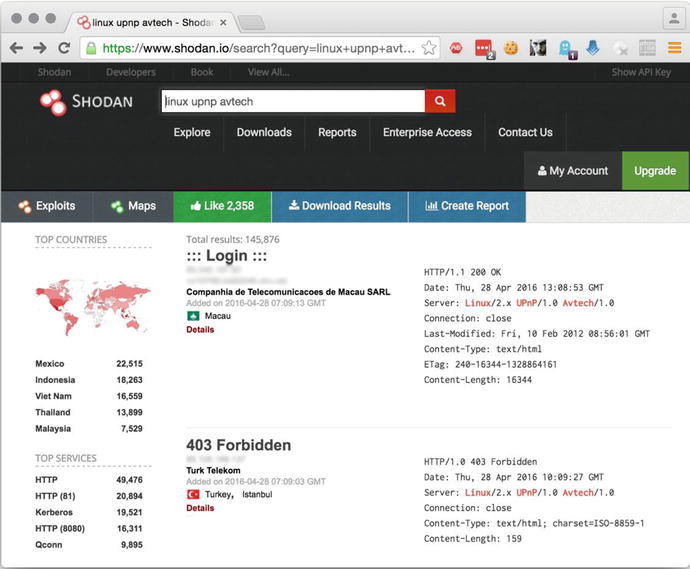Open the Chrome user profile icon
The width and height of the screenshot is (690, 569).
pos(674,18)
